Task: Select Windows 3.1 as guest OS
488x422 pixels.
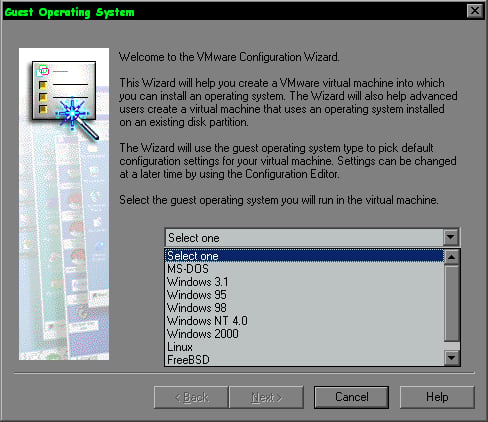Action: 305,282
